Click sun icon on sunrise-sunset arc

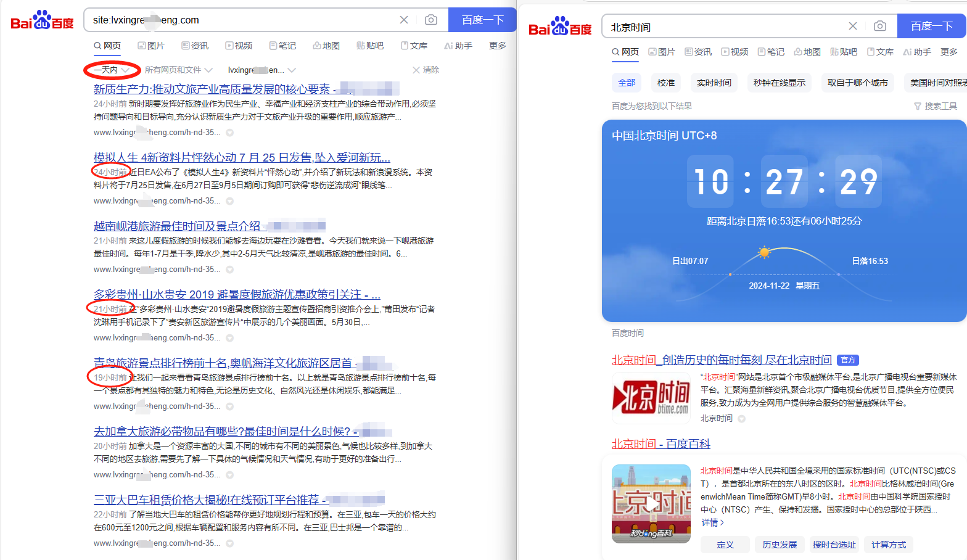765,252
